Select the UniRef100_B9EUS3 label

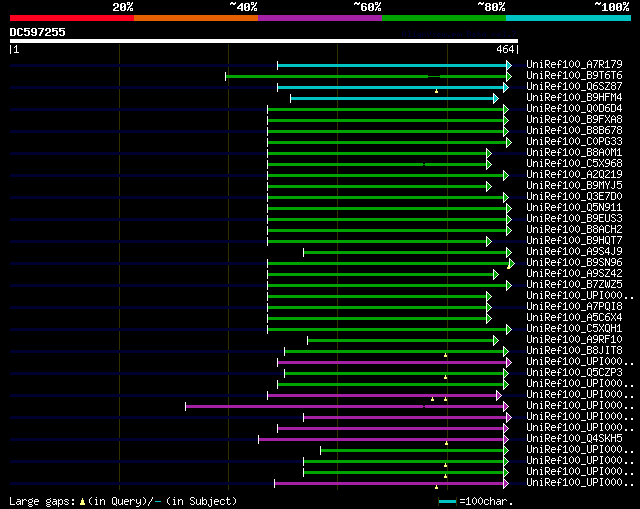(574, 219)
